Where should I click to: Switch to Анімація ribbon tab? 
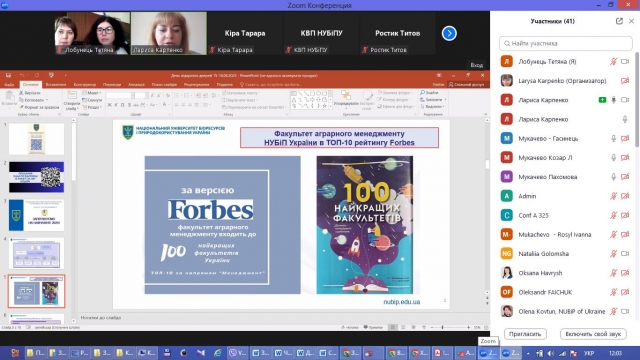click(x=136, y=84)
